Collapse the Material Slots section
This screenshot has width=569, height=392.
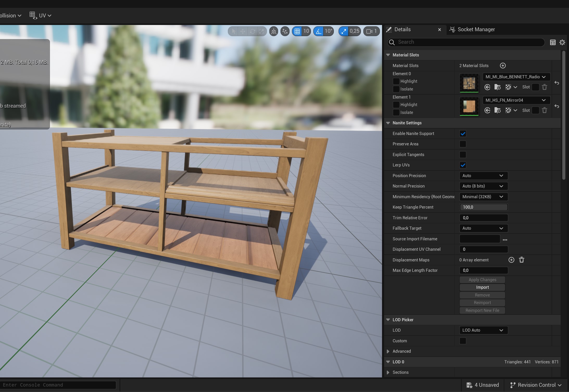pyautogui.click(x=388, y=55)
